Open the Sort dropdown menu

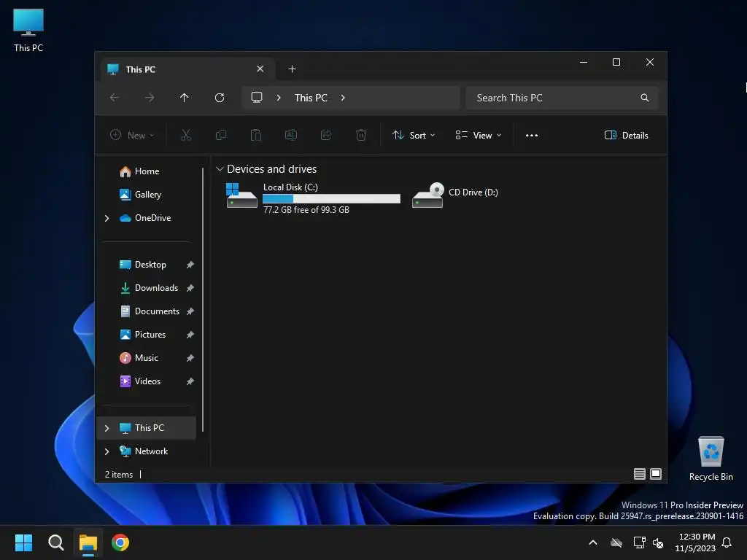[414, 135]
